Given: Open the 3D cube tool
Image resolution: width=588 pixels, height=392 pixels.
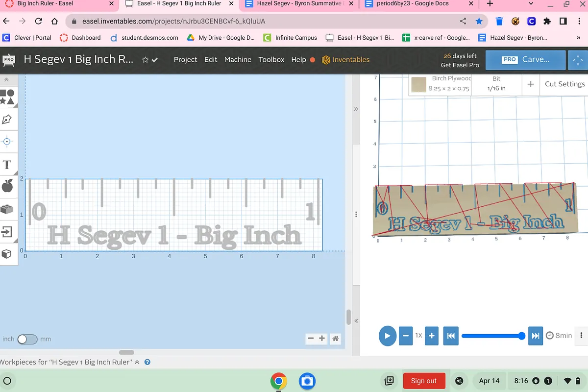Looking at the screenshot, I should point(7,254).
